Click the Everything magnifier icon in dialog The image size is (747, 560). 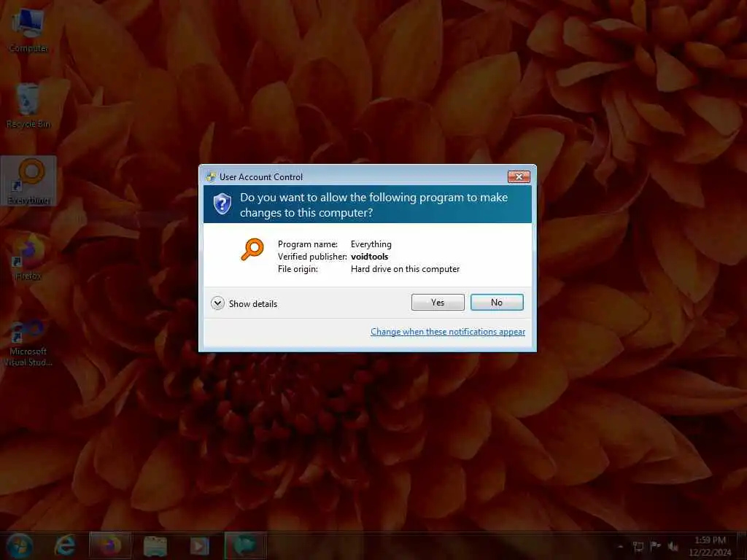[x=252, y=249]
